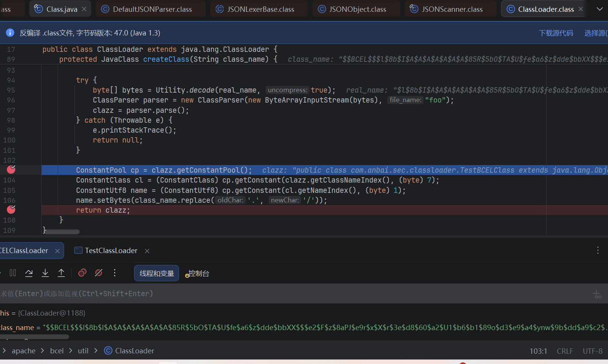
Task: Pause the running debug program
Action: [x=13, y=273]
